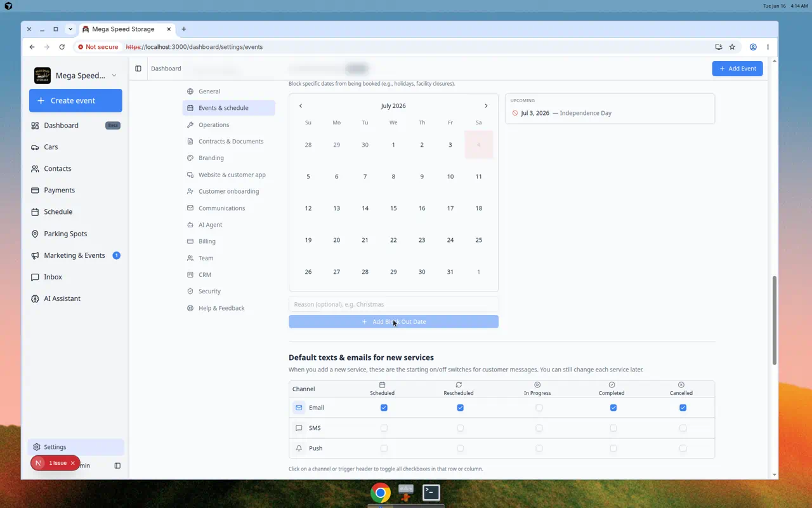Collapse sidebar via icon near admin
Screen dimensions: 812x508
[117, 465]
